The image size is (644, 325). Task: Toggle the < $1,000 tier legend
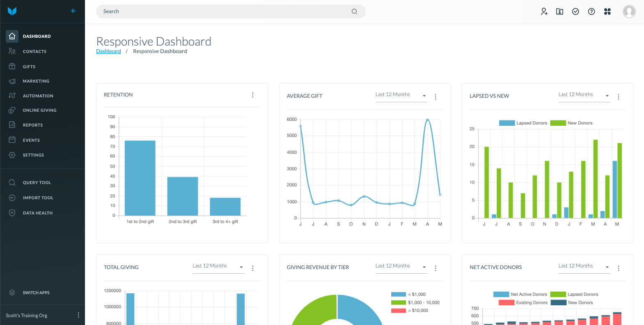pyautogui.click(x=408, y=294)
